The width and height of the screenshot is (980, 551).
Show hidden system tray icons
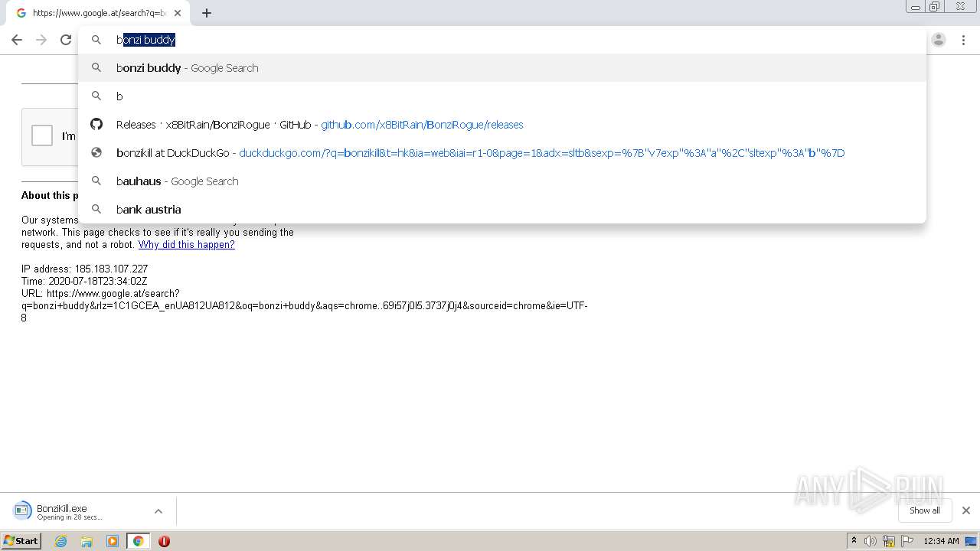click(854, 541)
